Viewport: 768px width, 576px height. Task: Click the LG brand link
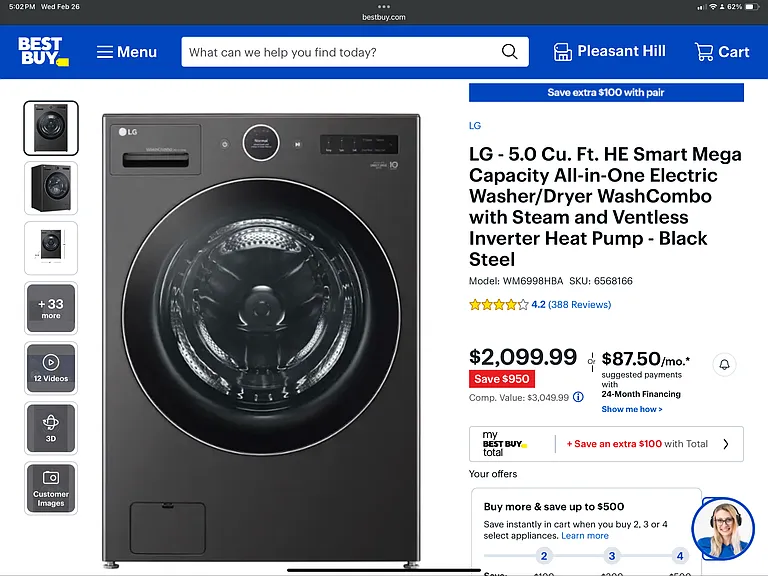475,125
